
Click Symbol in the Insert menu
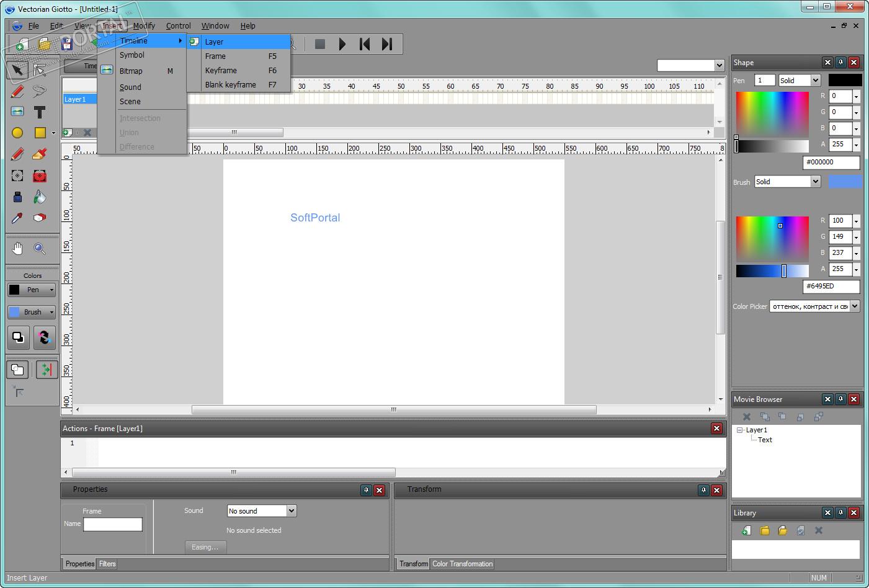click(x=142, y=55)
